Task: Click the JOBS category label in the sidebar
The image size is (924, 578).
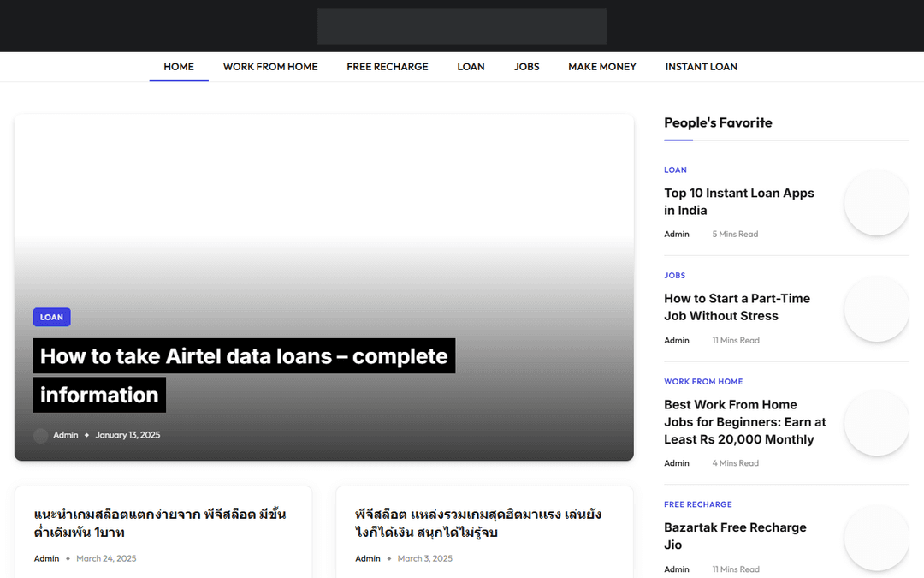Action: tap(675, 276)
